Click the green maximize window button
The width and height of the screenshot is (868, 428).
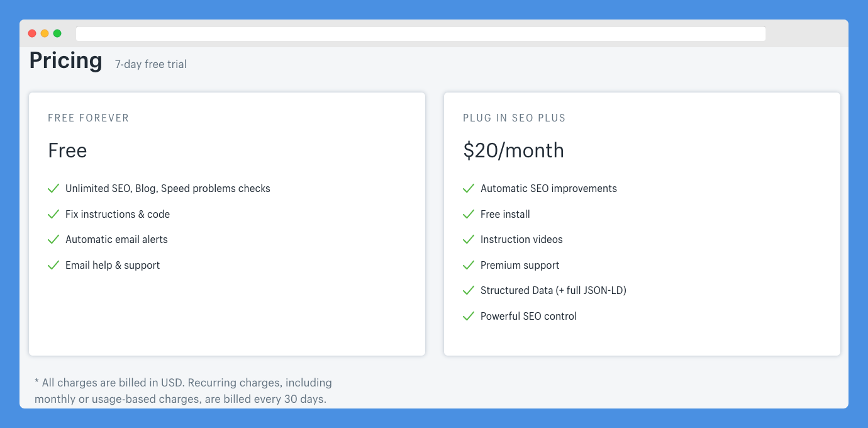pyautogui.click(x=57, y=33)
